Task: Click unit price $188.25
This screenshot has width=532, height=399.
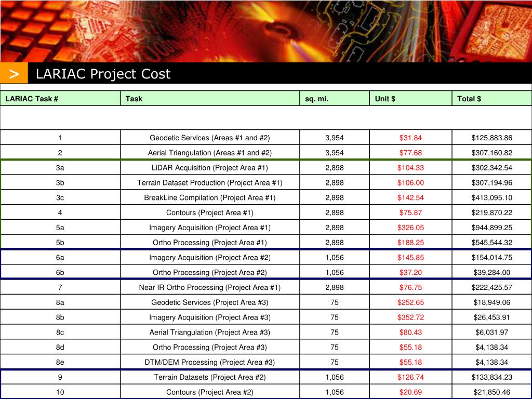Action: [410, 242]
